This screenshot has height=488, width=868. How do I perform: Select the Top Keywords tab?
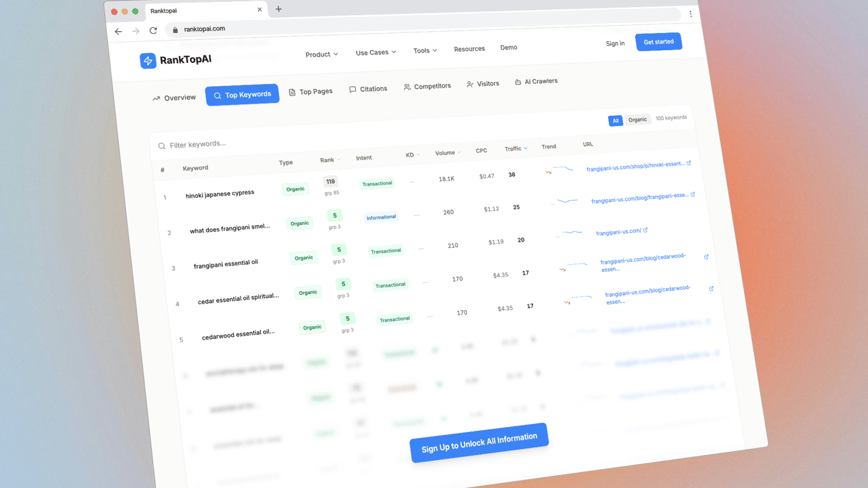click(242, 95)
